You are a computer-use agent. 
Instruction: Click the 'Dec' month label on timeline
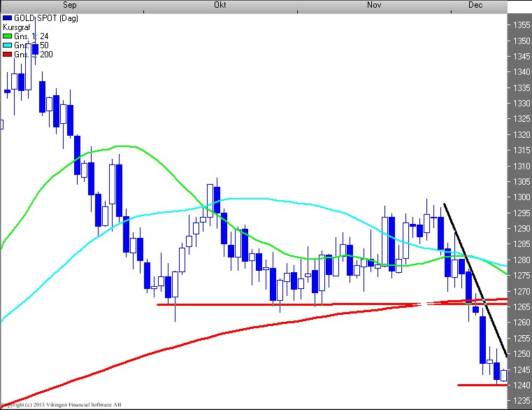[475, 5]
